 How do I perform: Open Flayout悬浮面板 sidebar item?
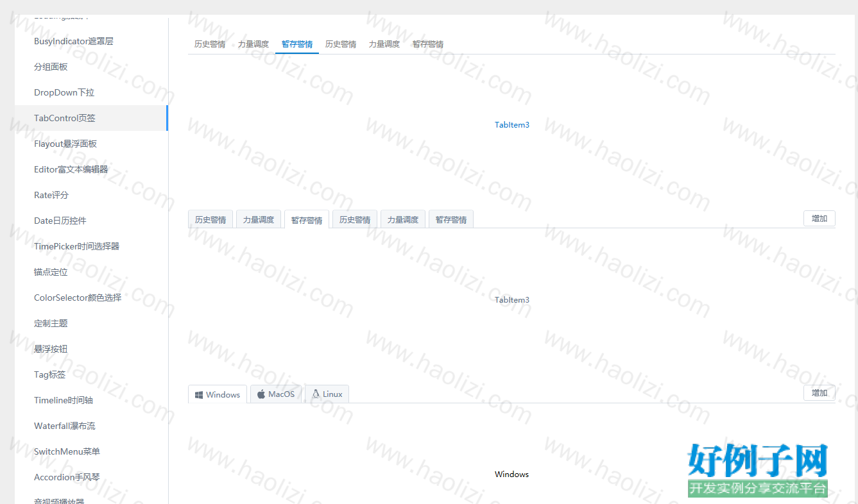click(x=91, y=144)
